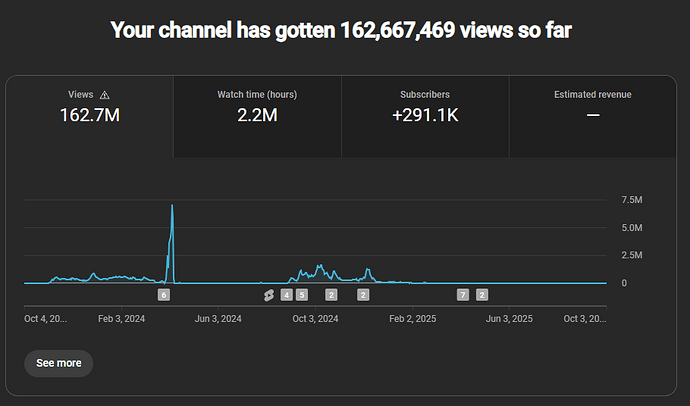
Task: Click the 2 marker just right of marker 5
Action: tap(331, 295)
